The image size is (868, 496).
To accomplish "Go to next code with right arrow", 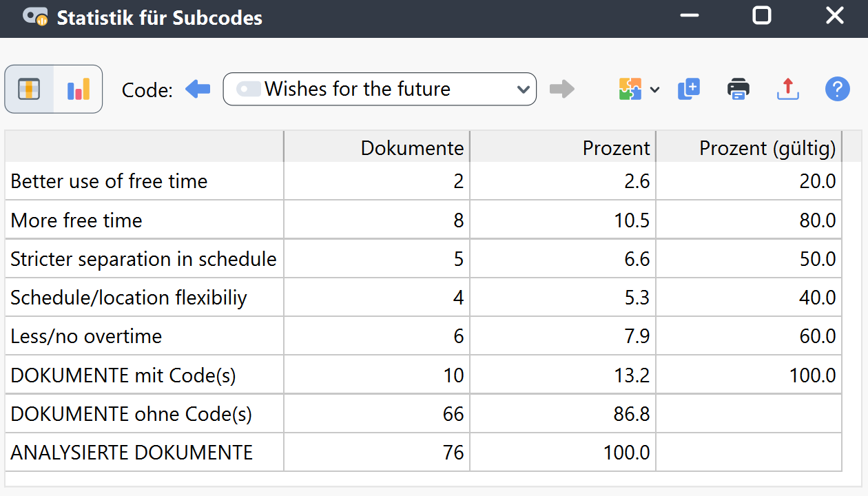I will (x=561, y=89).
